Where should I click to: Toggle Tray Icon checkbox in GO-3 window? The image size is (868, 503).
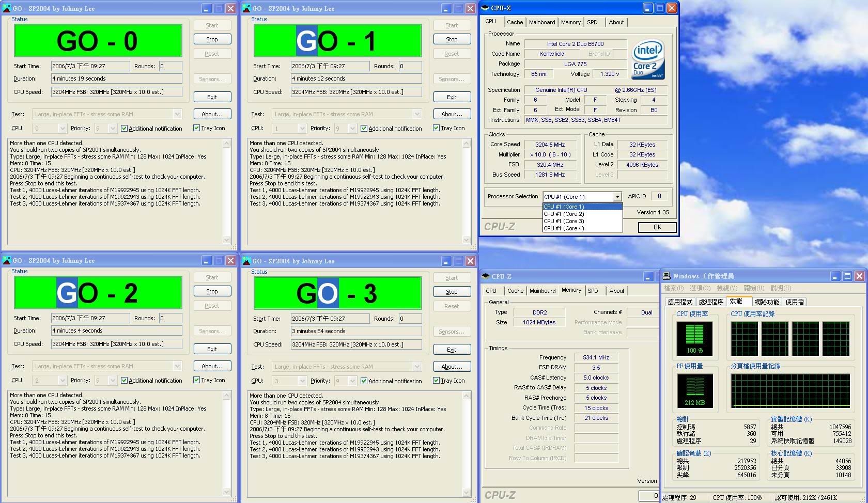click(x=436, y=380)
